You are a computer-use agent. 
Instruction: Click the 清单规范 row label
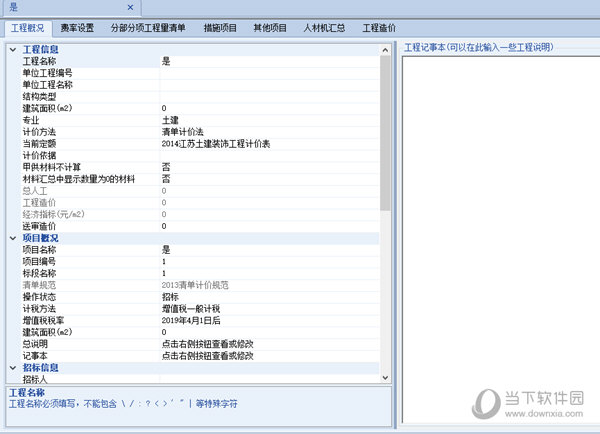point(39,285)
